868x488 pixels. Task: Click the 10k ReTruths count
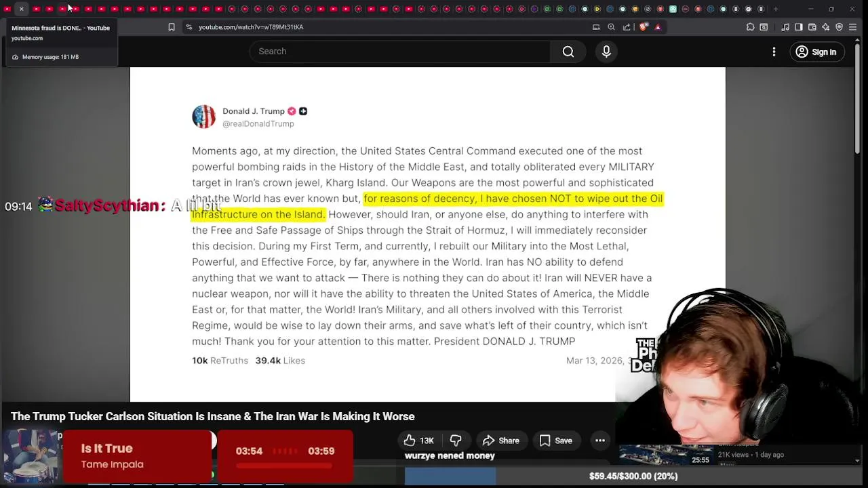coord(220,361)
